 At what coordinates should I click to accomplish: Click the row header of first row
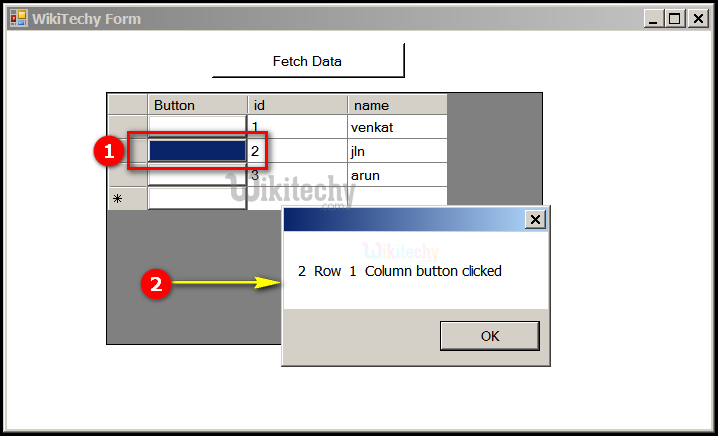point(127,127)
